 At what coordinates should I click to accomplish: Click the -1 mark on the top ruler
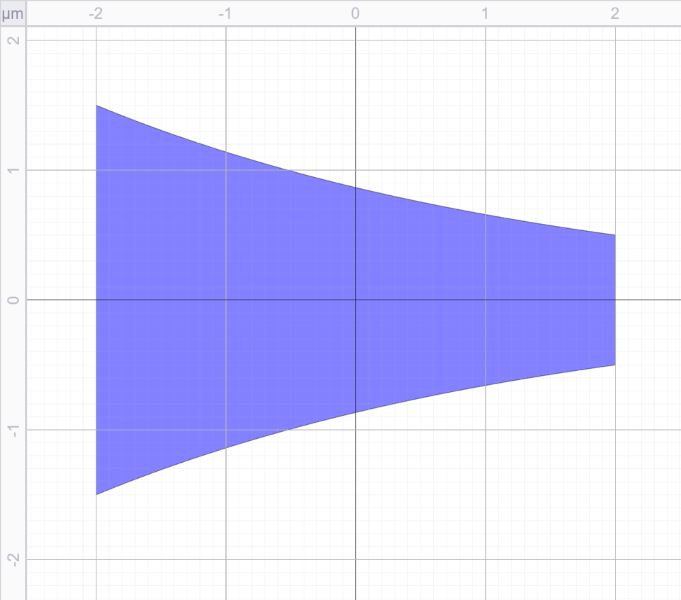226,14
